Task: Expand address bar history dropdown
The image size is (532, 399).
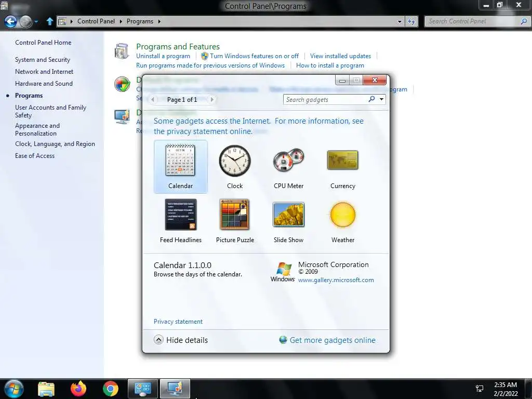Action: (400, 21)
